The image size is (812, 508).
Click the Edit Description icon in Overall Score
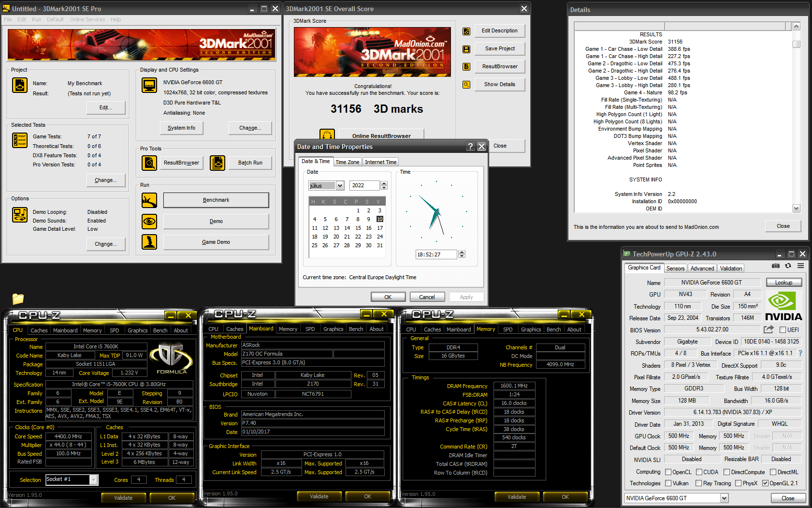(x=466, y=31)
